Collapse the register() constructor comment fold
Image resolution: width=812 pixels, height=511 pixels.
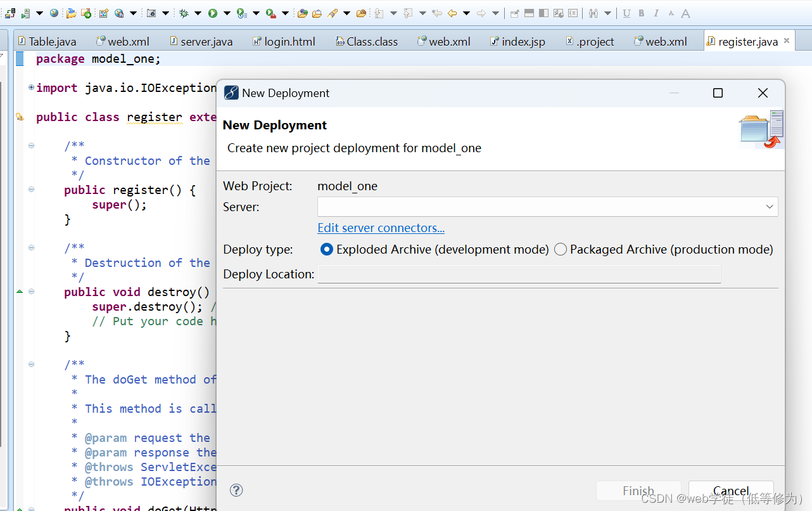(31, 146)
